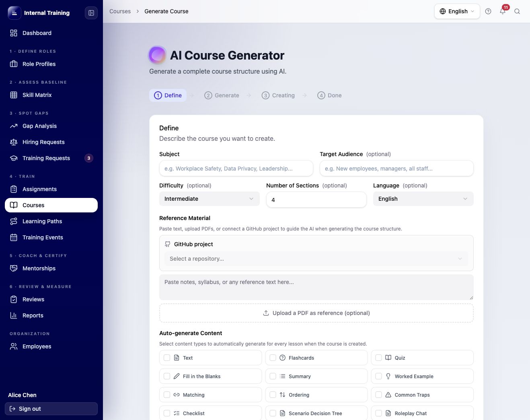The image size is (530, 420).
Task: Enable the Text content checkbox
Action: click(x=167, y=358)
